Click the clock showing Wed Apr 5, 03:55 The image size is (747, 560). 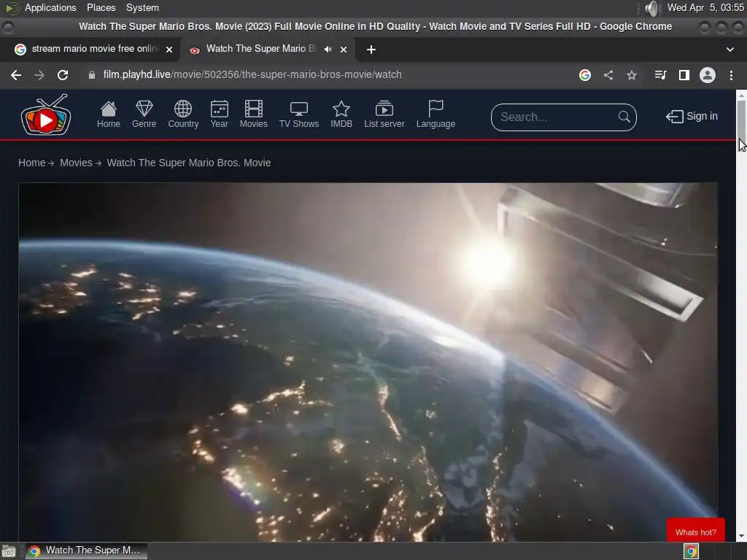[x=705, y=7]
